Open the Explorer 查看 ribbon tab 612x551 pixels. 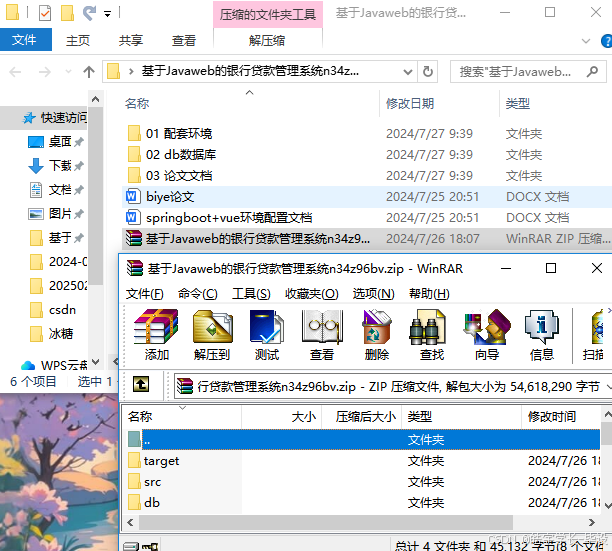(x=184, y=40)
